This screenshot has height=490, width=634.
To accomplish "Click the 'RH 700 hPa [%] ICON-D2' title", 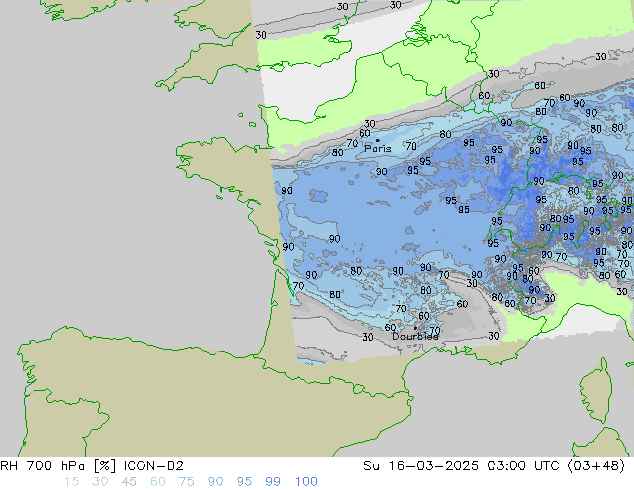I will tap(92, 466).
